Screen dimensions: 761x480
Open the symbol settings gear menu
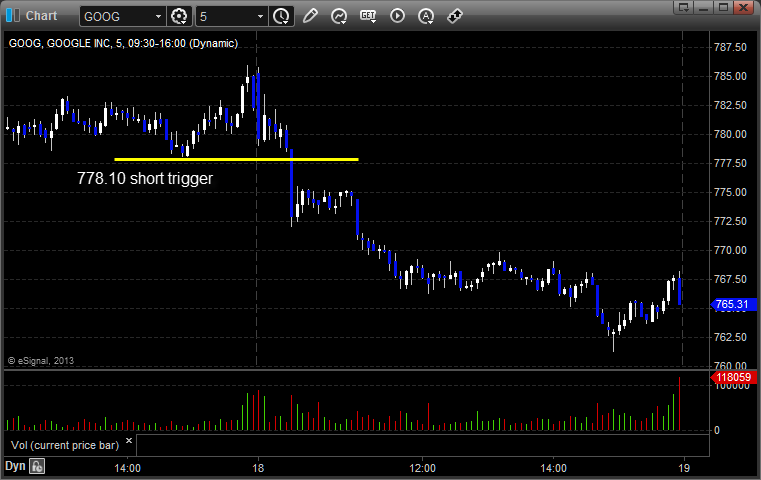pos(179,16)
